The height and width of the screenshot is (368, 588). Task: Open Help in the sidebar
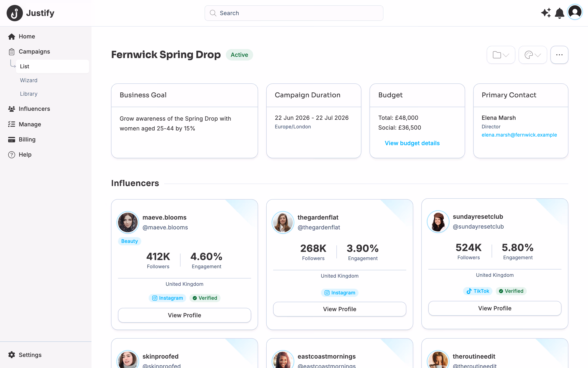pyautogui.click(x=25, y=155)
